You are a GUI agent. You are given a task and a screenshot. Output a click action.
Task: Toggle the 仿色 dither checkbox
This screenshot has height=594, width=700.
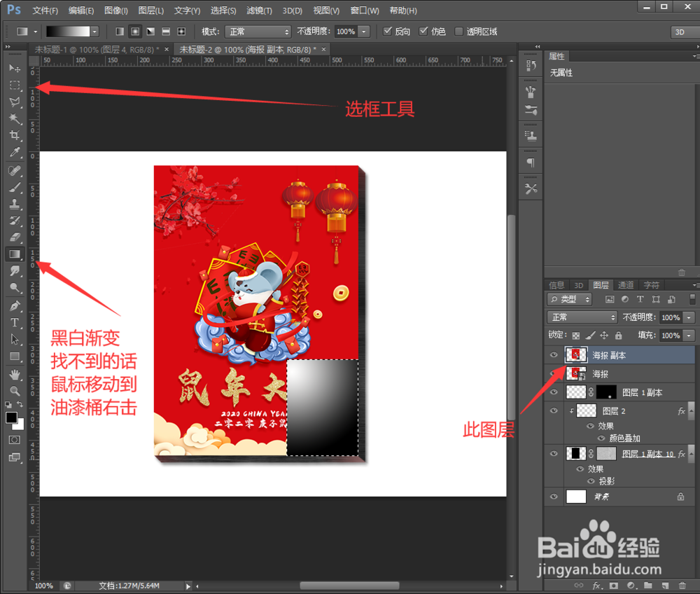tap(423, 31)
